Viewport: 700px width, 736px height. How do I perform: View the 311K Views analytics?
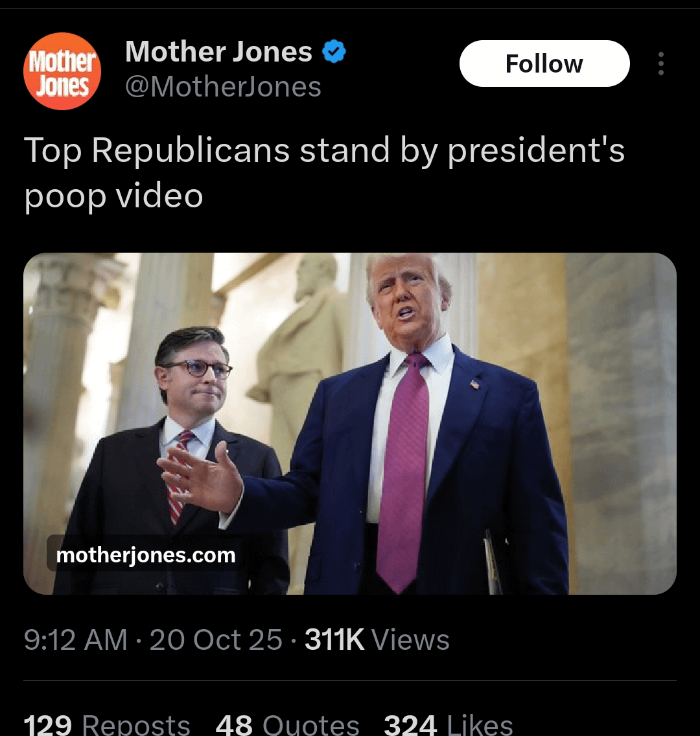(x=377, y=640)
